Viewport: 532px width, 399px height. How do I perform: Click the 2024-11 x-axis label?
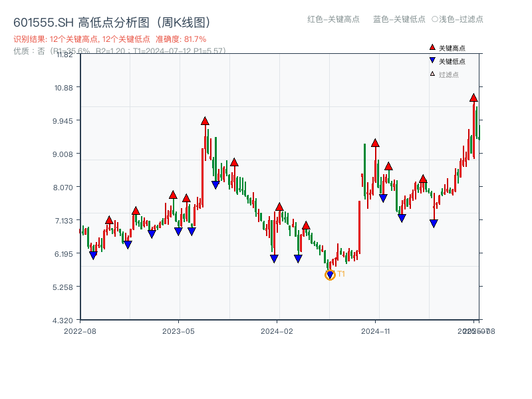[375, 331]
